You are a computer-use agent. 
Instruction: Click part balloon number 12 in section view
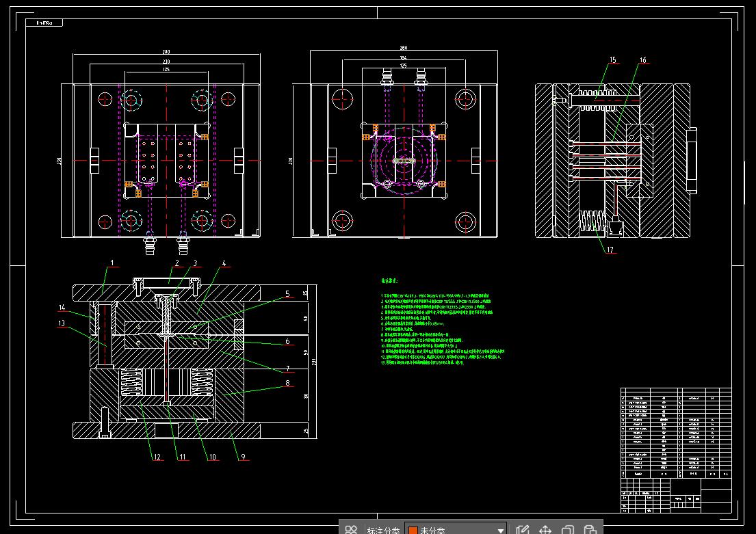[x=157, y=457]
